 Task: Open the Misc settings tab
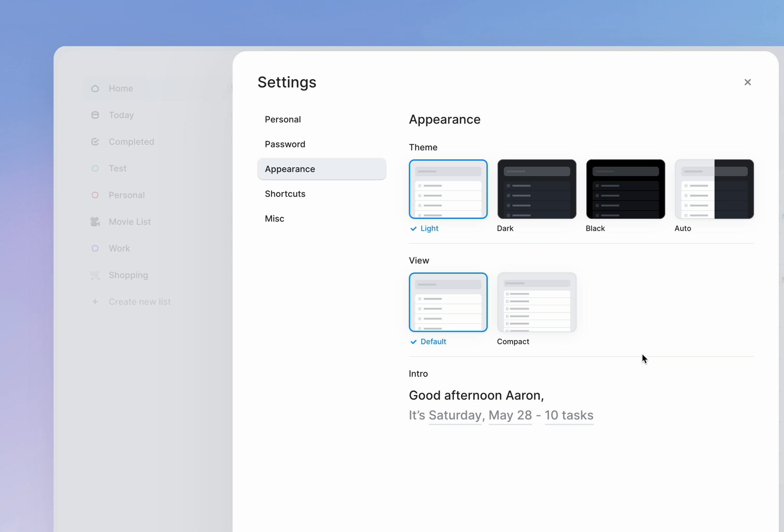274,218
